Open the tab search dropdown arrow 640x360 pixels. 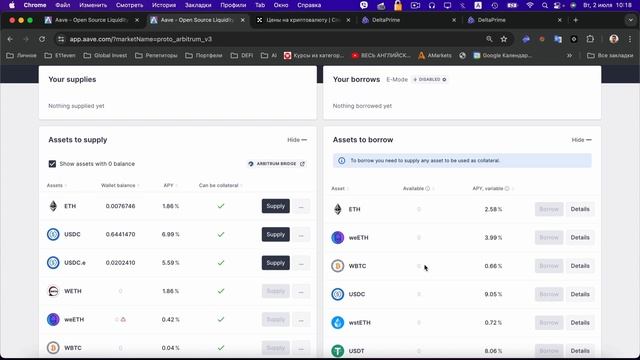coord(630,20)
